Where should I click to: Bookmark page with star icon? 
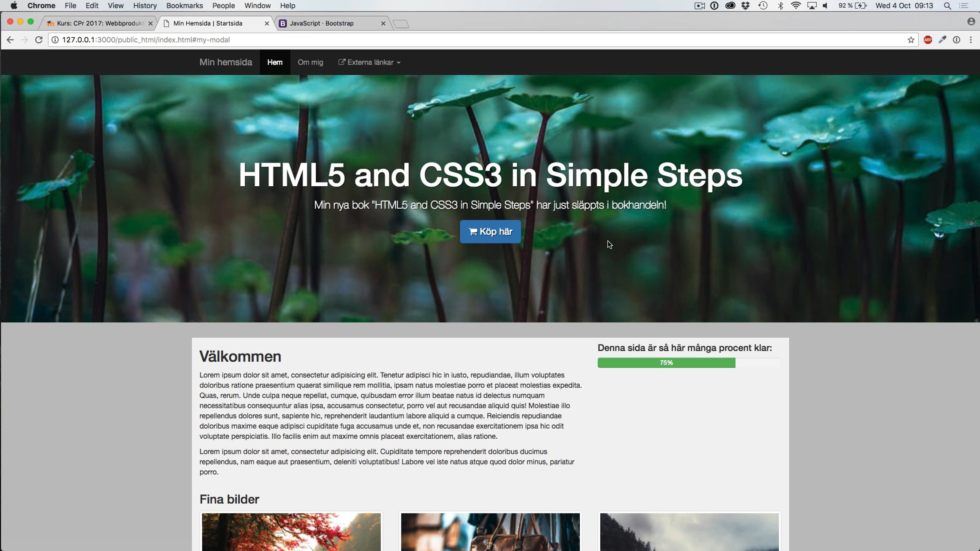[x=911, y=40]
